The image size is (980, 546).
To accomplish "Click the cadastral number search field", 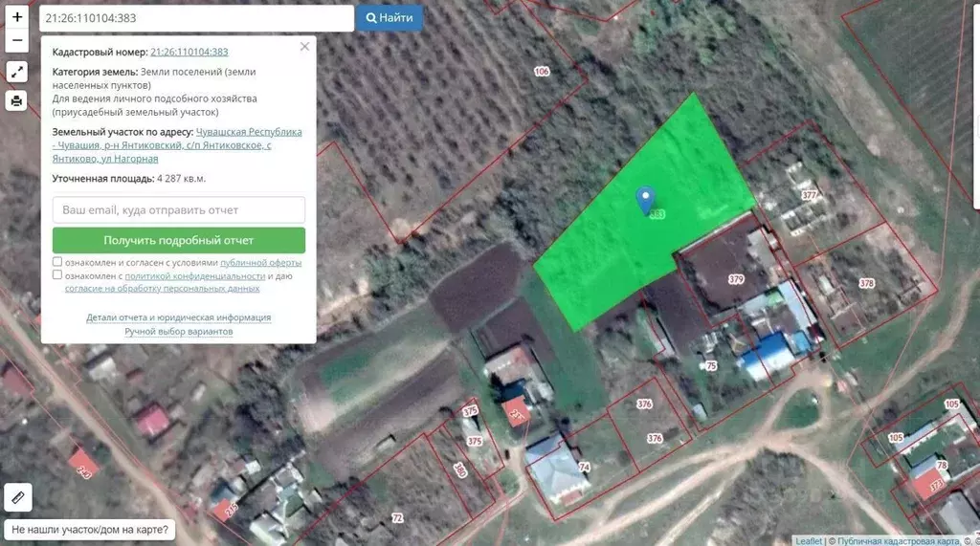I will click(x=197, y=18).
